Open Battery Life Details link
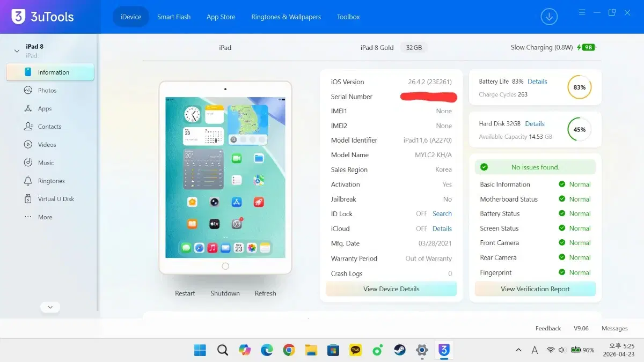This screenshot has width=644, height=362. (537, 82)
